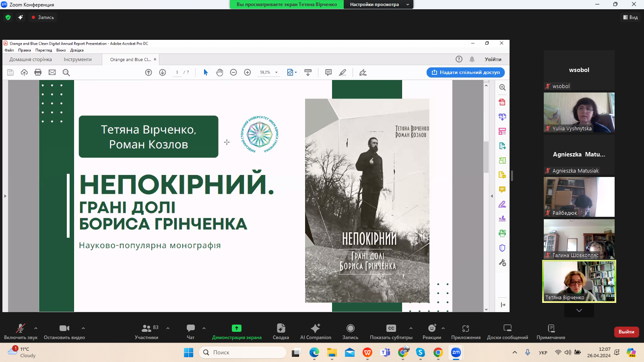Open the Participants list
The width and height of the screenshot is (644, 362).
click(147, 331)
